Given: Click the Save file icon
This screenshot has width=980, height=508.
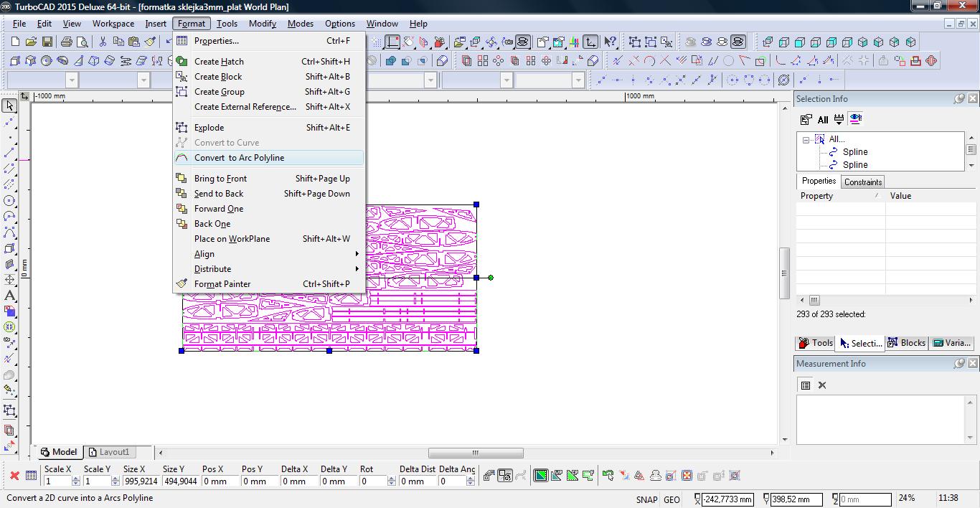Looking at the screenshot, I should (x=47, y=42).
